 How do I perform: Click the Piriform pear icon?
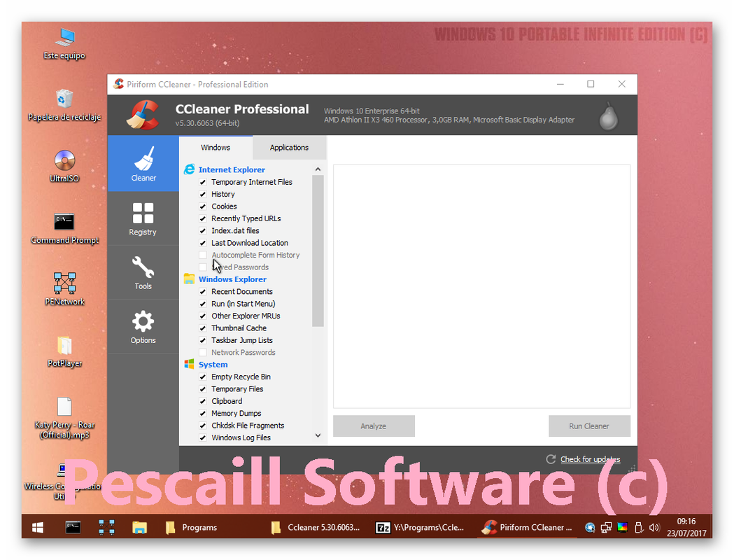[x=608, y=115]
